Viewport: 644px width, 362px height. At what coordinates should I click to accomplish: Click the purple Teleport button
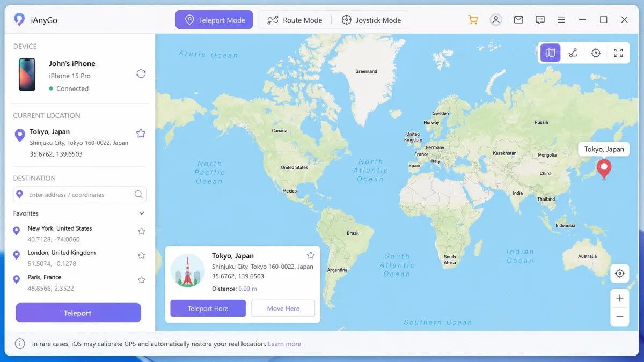[78, 313]
